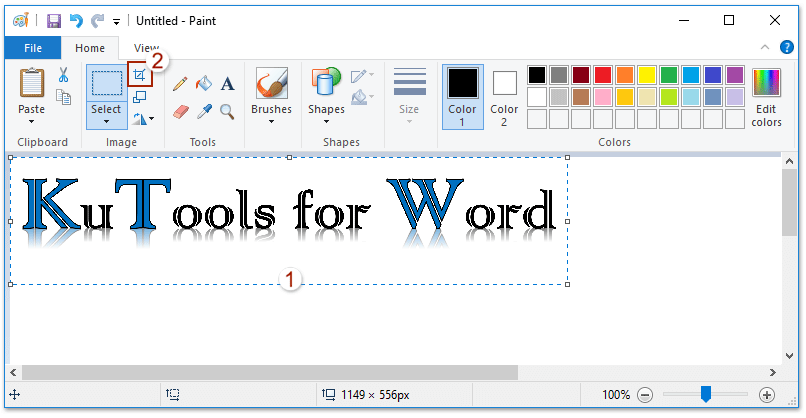Open the shape Outline dropdown
Image resolution: width=806 pixels, height=418 pixels.
tap(362, 76)
